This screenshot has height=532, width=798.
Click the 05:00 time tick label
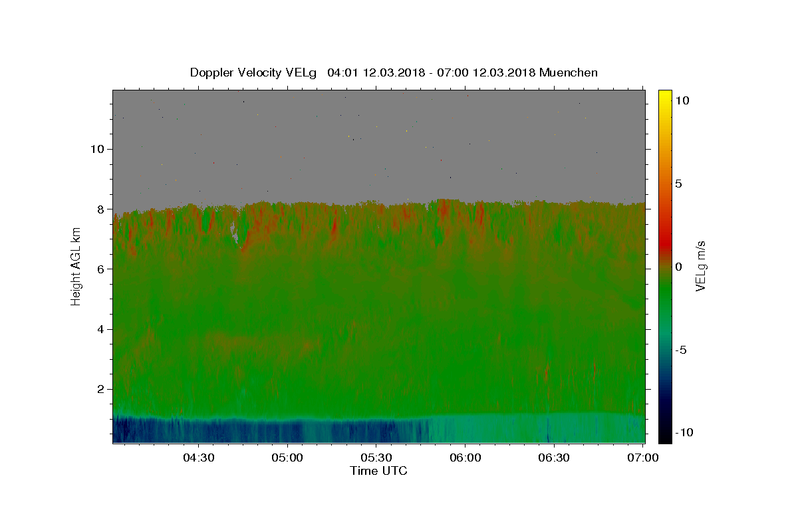point(288,458)
